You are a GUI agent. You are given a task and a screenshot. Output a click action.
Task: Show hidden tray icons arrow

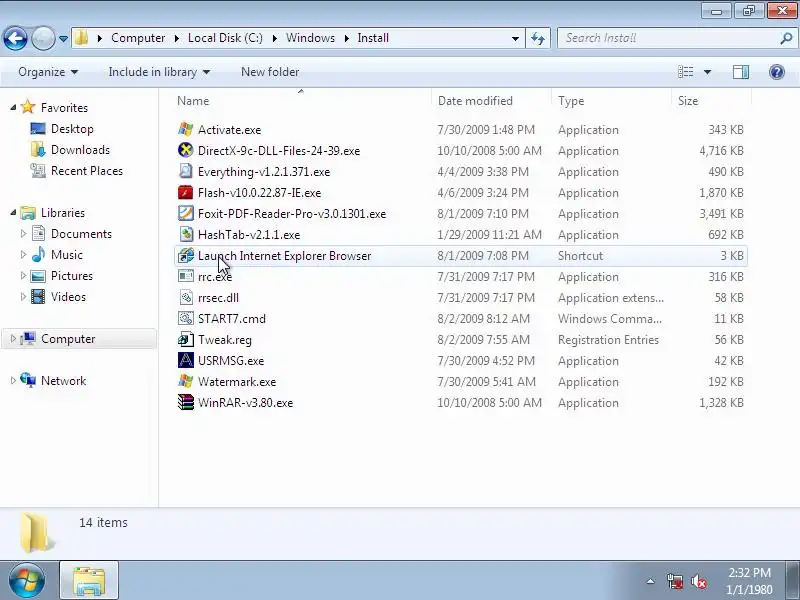pyautogui.click(x=650, y=581)
